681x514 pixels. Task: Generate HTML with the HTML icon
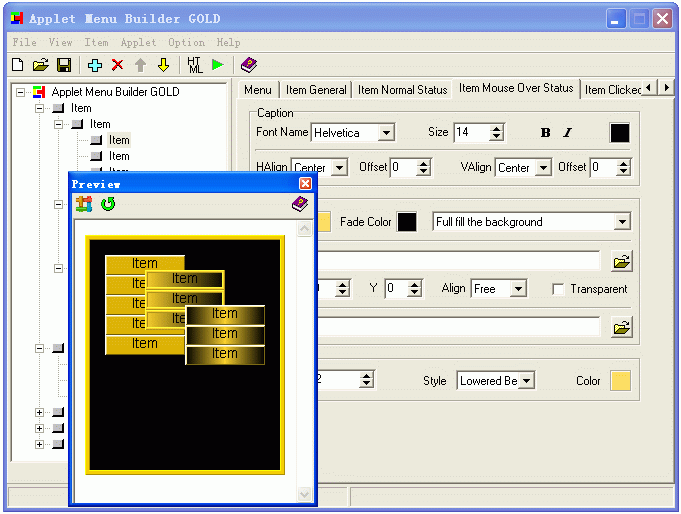(x=195, y=65)
